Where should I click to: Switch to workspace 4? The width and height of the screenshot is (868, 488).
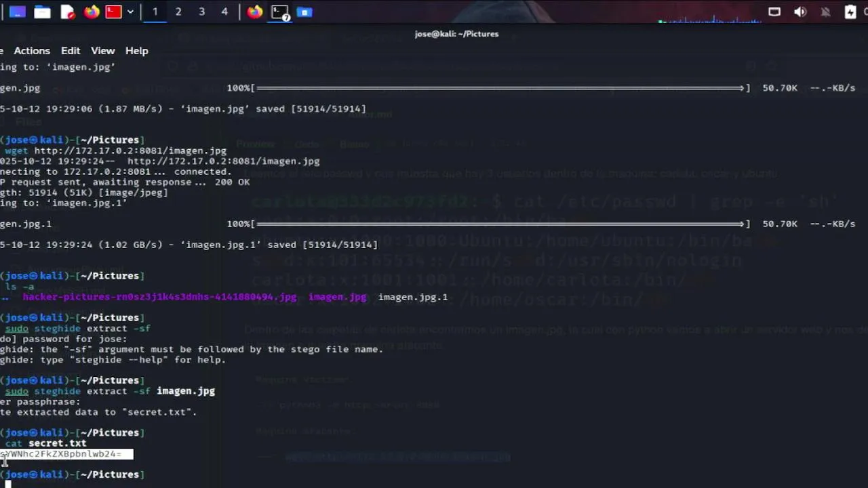pyautogui.click(x=224, y=12)
